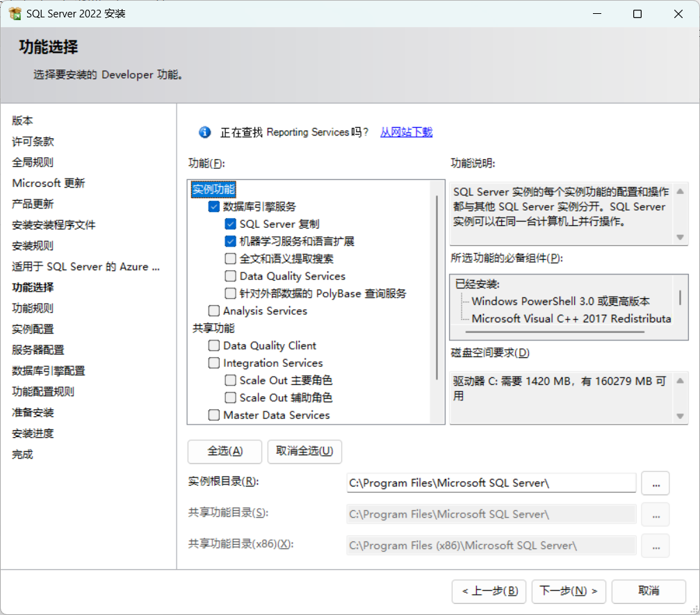Select 实例配置 in the left navigation

(x=33, y=329)
